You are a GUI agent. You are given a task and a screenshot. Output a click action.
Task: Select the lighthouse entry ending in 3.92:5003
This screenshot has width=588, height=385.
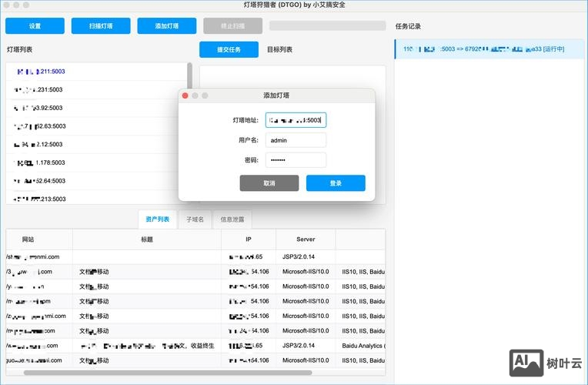pos(96,108)
